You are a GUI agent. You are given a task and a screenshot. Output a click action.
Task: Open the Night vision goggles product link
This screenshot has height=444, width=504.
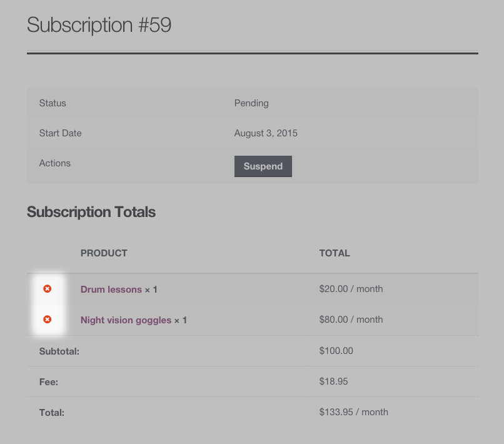[126, 320]
